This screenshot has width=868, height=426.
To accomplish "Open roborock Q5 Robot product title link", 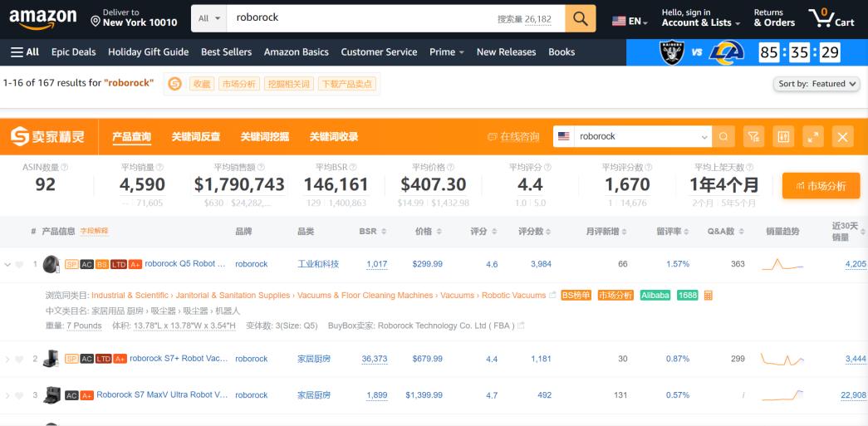I will coord(185,264).
